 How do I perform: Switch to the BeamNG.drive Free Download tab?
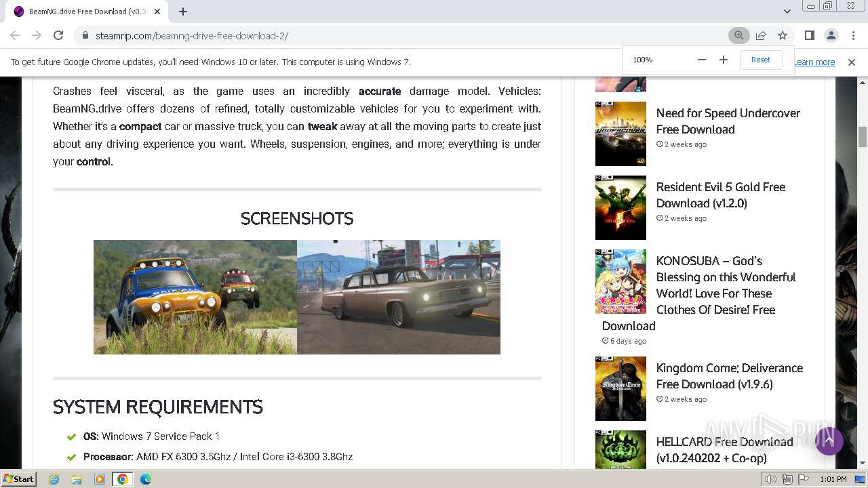coord(87,12)
